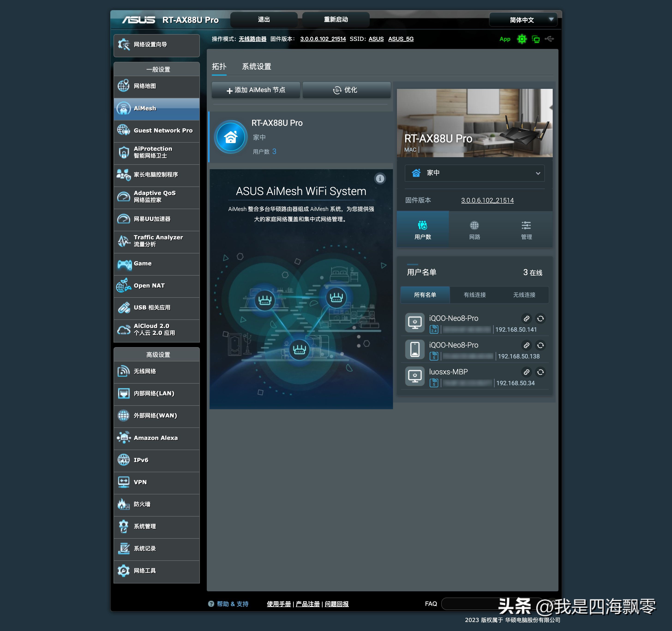
Task: Click reconnect icon for 192.168.50.138 device
Action: pos(540,345)
